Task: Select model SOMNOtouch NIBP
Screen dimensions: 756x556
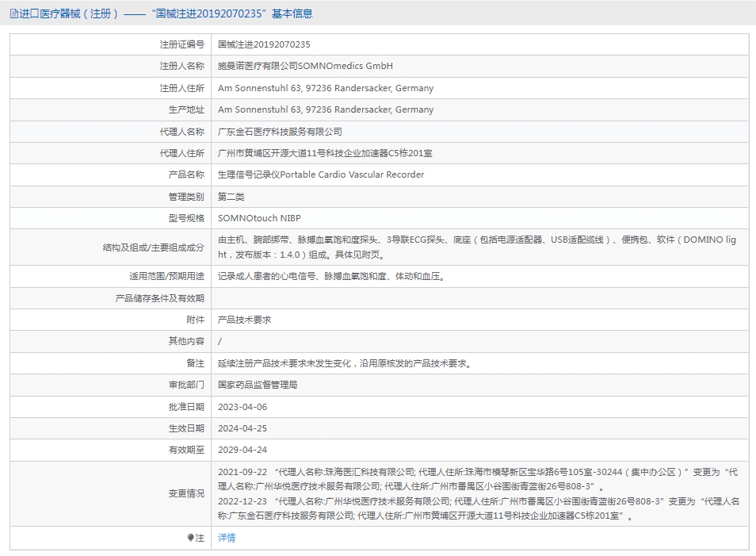Action: (259, 218)
